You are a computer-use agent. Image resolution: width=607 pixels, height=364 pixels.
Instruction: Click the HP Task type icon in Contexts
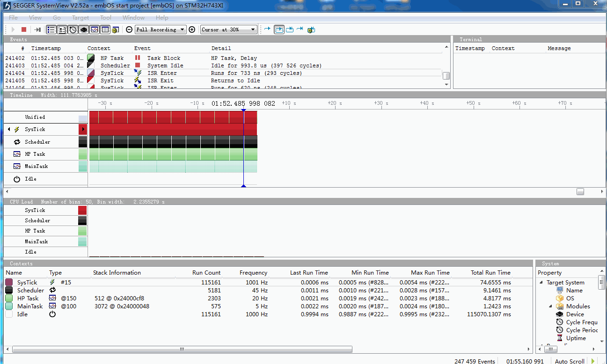(x=52, y=298)
